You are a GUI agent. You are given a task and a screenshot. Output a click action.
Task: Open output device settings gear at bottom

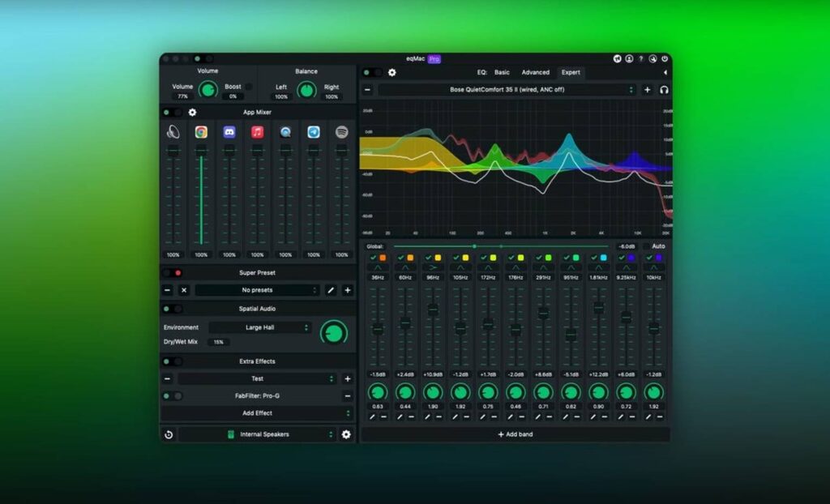(x=346, y=434)
